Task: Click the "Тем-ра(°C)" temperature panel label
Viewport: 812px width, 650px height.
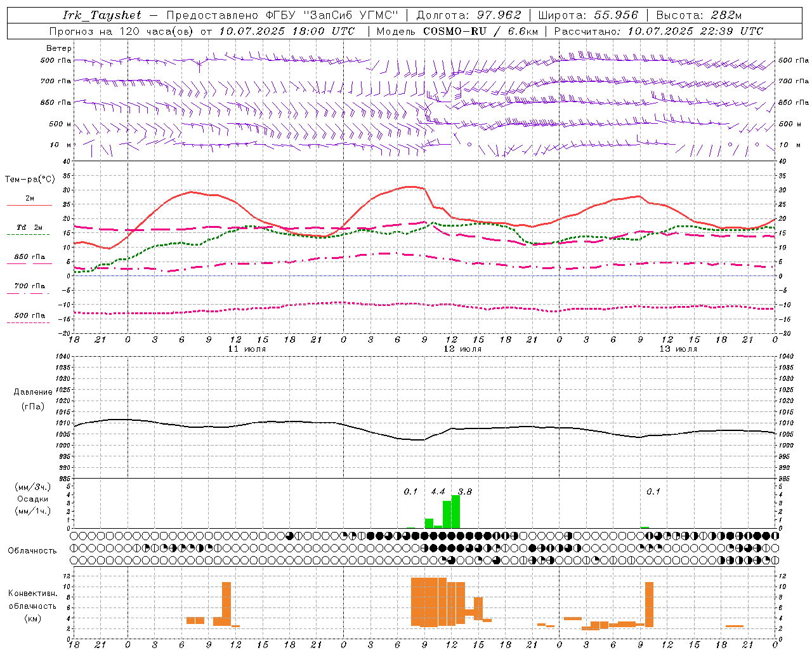Action: coord(30,180)
